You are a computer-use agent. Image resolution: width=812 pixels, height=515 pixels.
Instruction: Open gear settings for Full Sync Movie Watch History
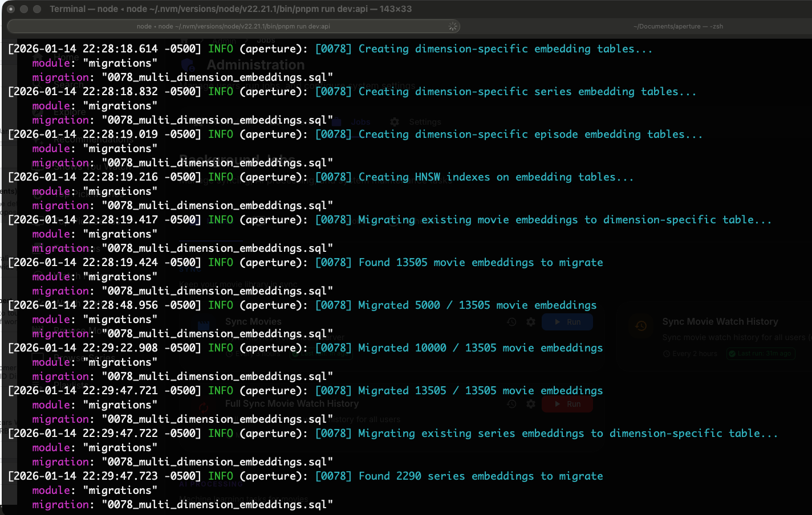pos(531,404)
